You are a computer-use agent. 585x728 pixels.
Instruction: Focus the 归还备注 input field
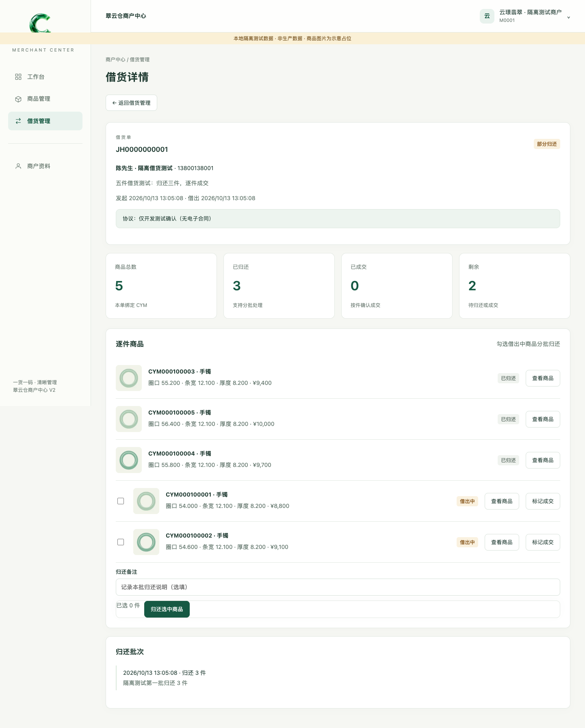tap(338, 587)
